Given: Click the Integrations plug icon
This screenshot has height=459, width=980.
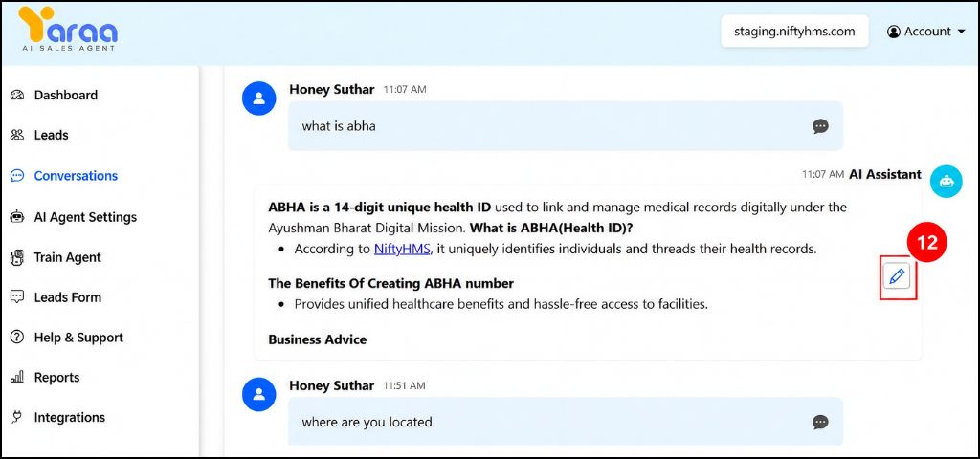Looking at the screenshot, I should (x=17, y=417).
